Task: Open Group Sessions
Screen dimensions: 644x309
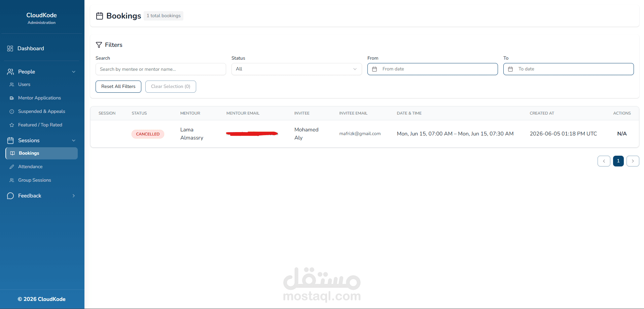Action: (x=35, y=180)
